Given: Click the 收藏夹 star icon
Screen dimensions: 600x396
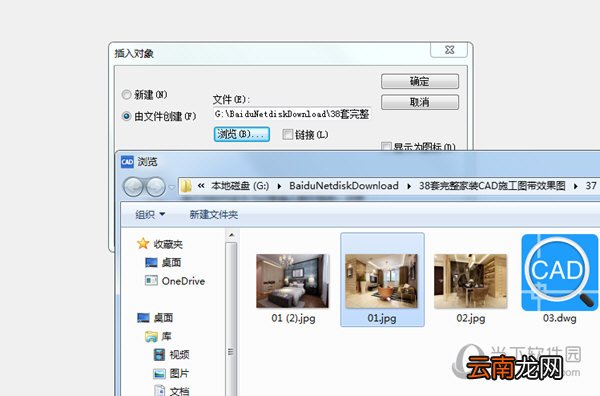Looking at the screenshot, I should pos(143,243).
